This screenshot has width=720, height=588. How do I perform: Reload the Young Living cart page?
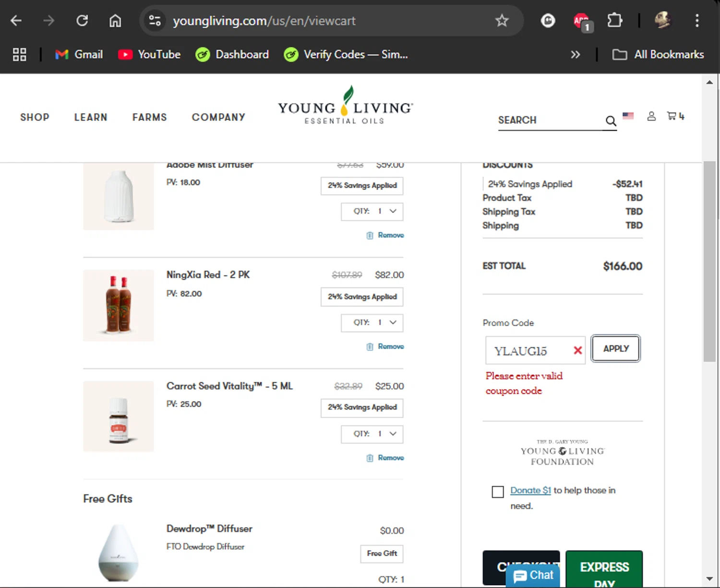tap(82, 21)
